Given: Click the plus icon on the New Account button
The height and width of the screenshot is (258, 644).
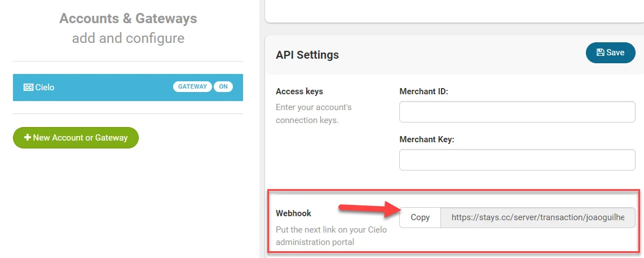Looking at the screenshot, I should 27,137.
